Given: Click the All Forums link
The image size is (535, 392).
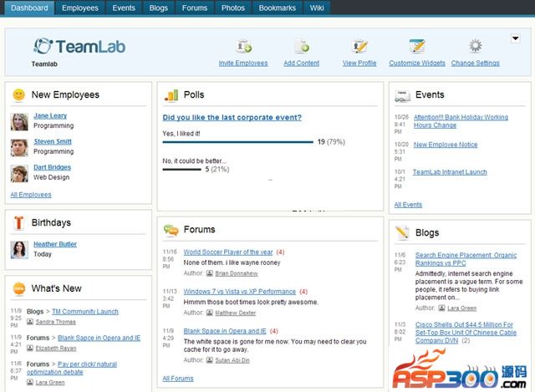Looking at the screenshot, I should [x=178, y=379].
